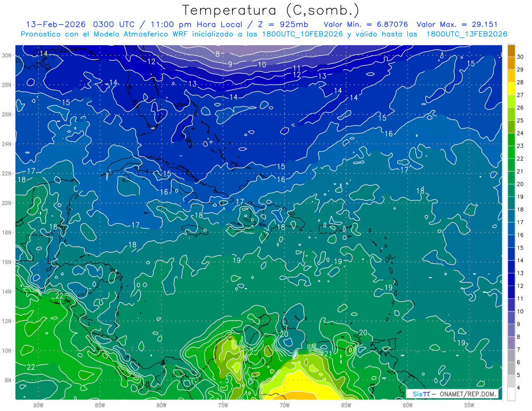Click the '65W' longitude axis label
The image size is (532, 411).
tap(346, 406)
